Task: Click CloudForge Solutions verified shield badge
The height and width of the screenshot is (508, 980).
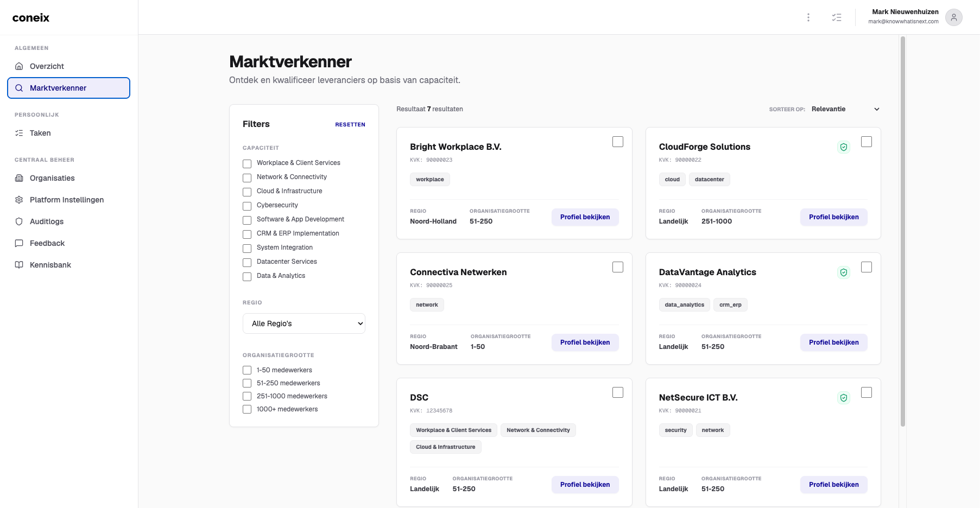Action: (x=844, y=147)
